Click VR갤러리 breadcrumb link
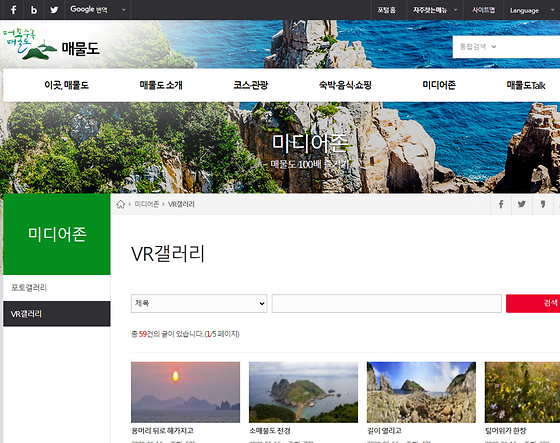The image size is (560, 443). [181, 204]
